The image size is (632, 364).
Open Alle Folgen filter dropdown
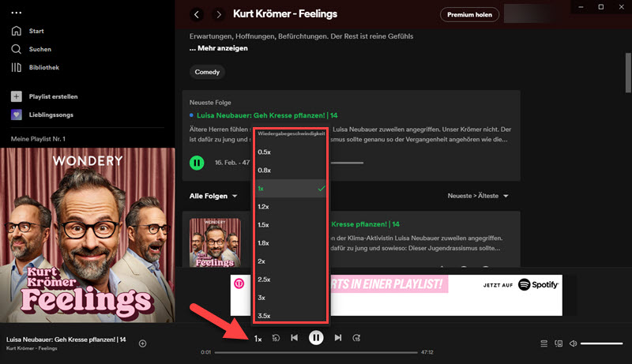point(213,196)
